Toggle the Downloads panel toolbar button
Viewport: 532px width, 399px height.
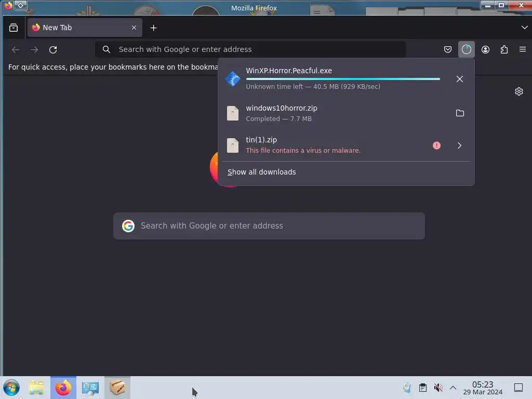[467, 49]
